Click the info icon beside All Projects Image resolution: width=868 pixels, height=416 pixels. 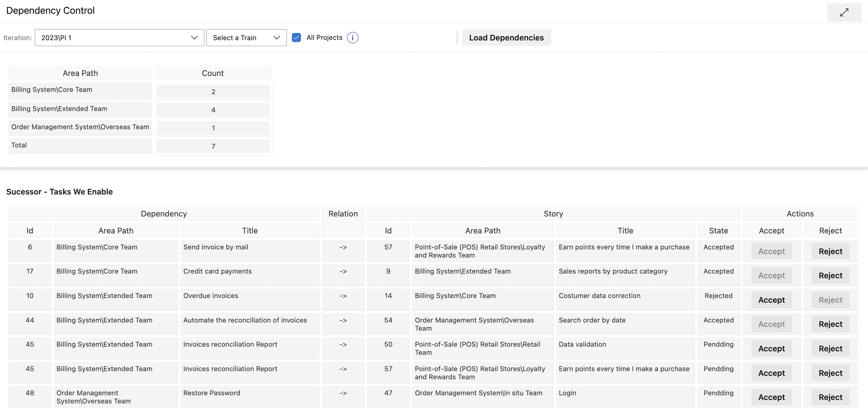(x=352, y=37)
